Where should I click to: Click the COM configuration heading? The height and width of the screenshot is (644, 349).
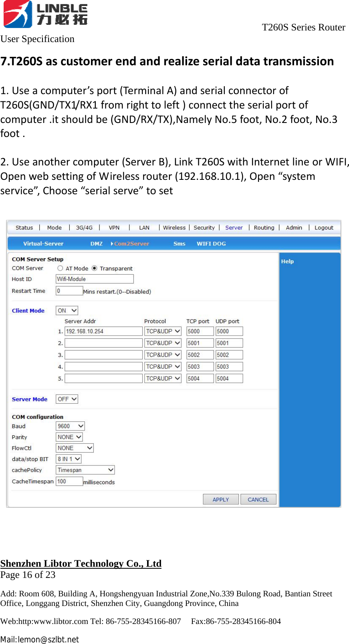(38, 417)
